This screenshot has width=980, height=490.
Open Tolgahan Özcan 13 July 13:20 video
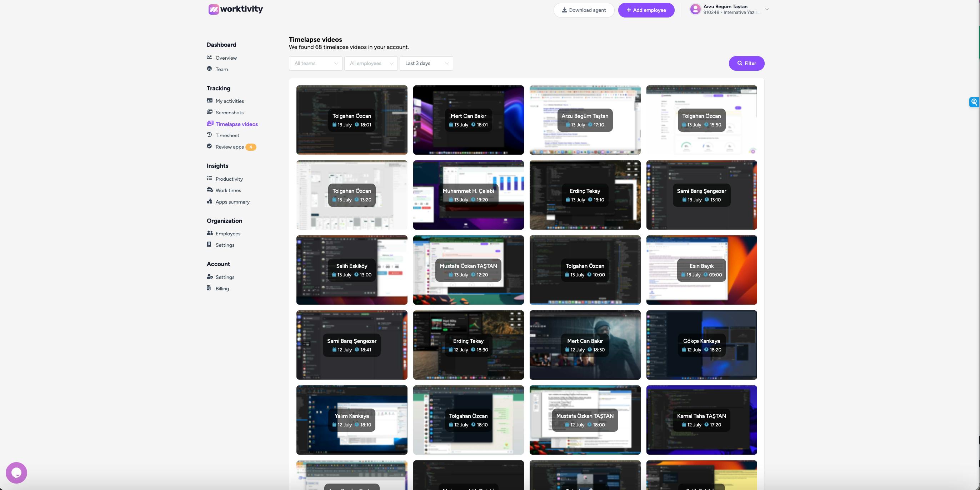point(351,195)
